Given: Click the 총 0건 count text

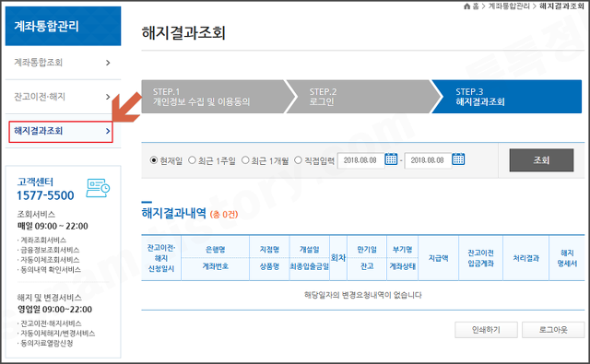Looking at the screenshot, I should (224, 215).
